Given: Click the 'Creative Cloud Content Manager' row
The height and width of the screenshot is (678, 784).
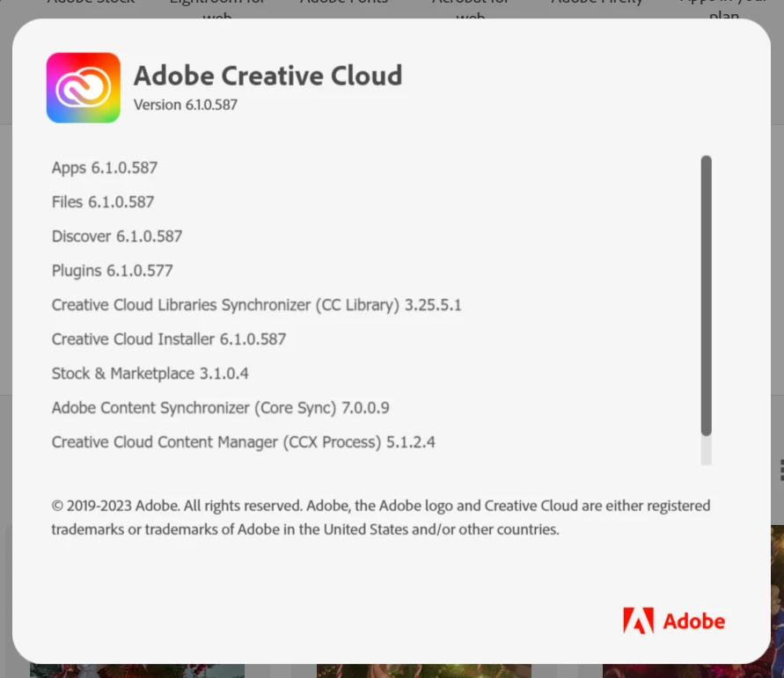Looking at the screenshot, I should (244, 442).
